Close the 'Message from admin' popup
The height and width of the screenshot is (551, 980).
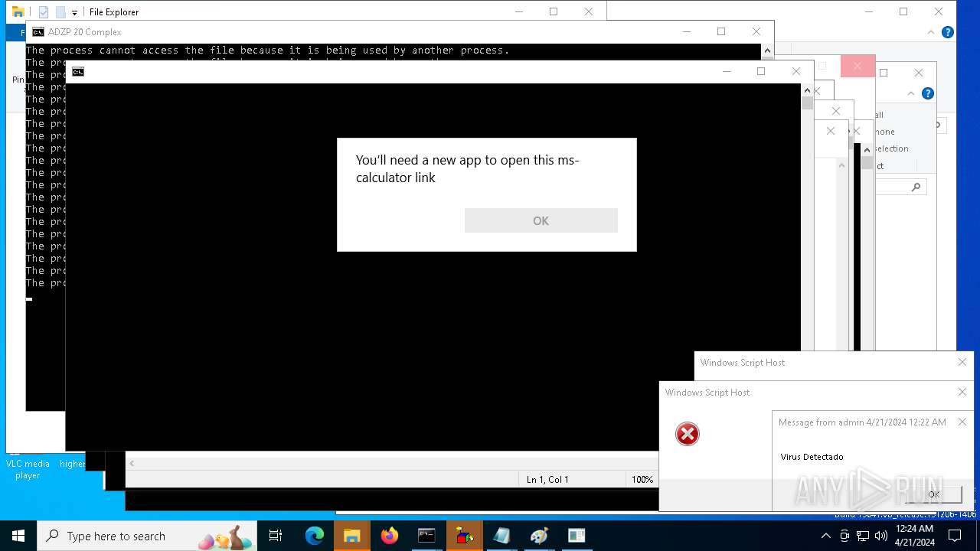[x=962, y=422]
